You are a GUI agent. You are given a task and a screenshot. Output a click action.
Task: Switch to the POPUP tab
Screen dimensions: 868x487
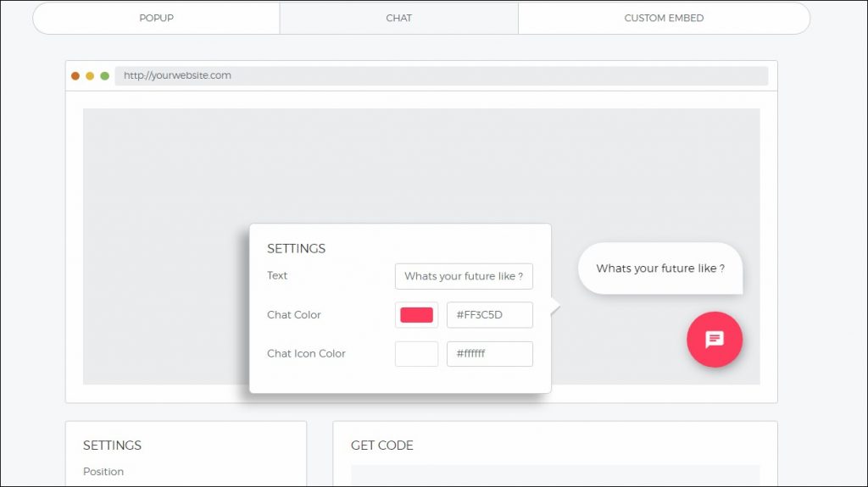[156, 18]
